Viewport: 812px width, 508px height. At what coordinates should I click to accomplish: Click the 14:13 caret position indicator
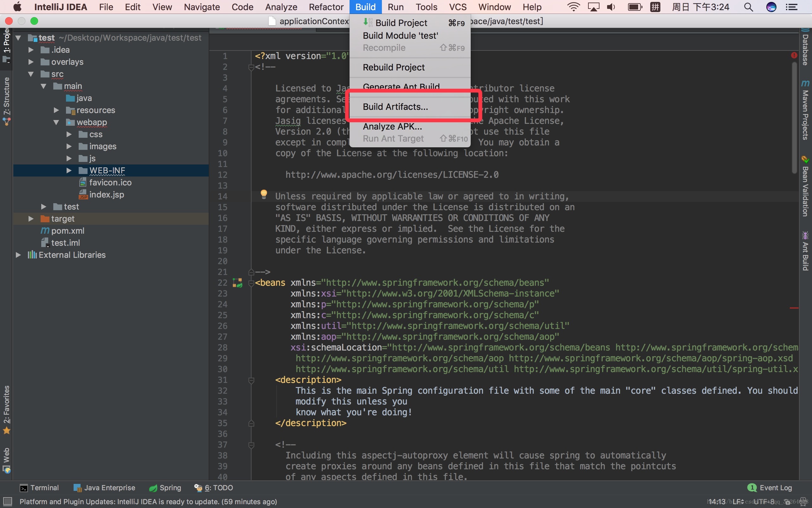click(717, 502)
